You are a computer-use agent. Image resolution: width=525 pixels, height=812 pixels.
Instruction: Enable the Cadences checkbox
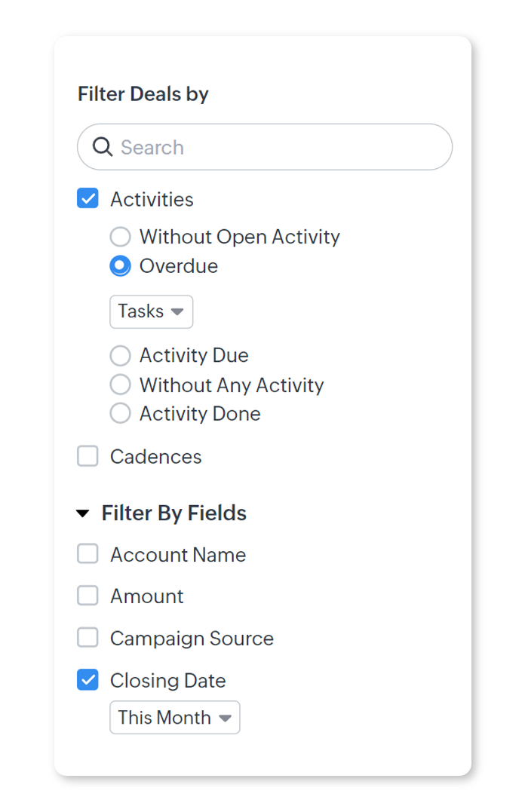click(88, 456)
